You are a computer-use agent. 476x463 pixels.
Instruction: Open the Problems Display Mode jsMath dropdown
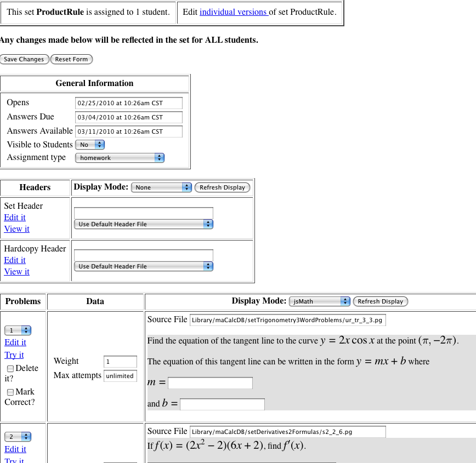[x=320, y=301]
